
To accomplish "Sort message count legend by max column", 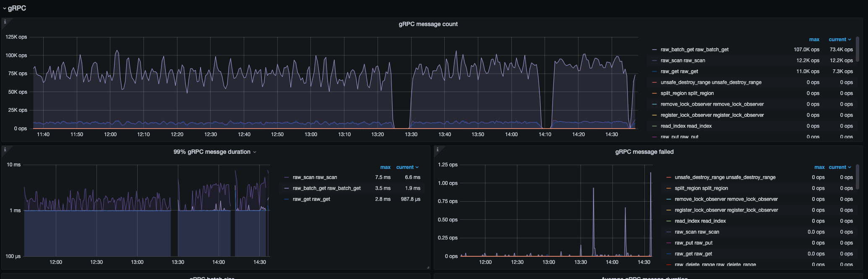I will click(x=814, y=39).
